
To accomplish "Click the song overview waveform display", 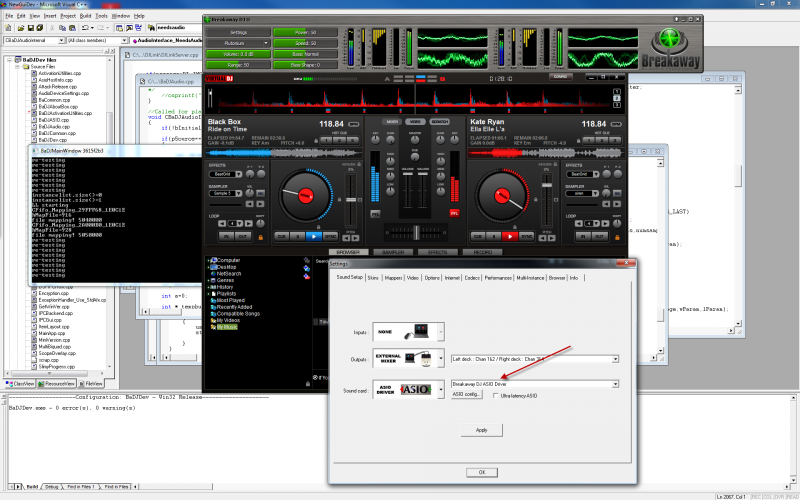I will (x=414, y=98).
